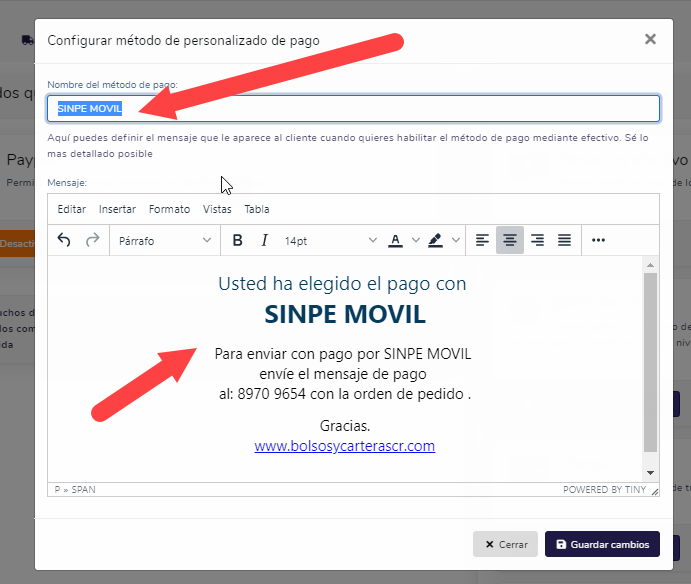Click Guardar cambios button

click(x=602, y=544)
